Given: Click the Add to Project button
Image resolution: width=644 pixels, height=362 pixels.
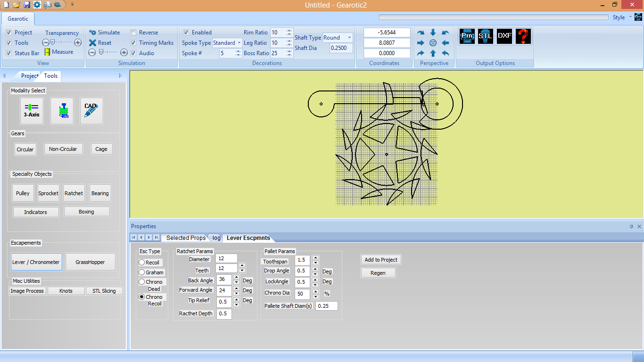Looking at the screenshot, I should point(381,260).
